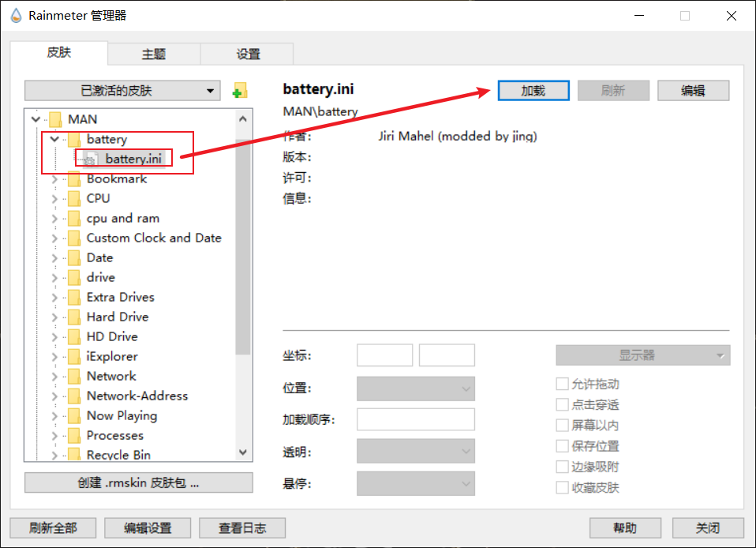The image size is (756, 548).
Task: Click the first 坐标 input field
Action: point(385,355)
